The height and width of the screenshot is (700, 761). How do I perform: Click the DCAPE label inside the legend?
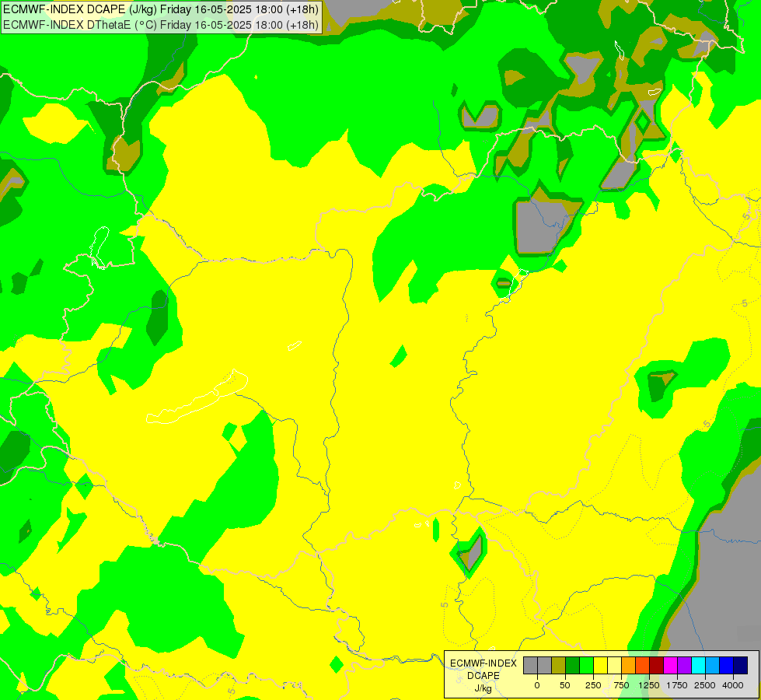click(483, 676)
